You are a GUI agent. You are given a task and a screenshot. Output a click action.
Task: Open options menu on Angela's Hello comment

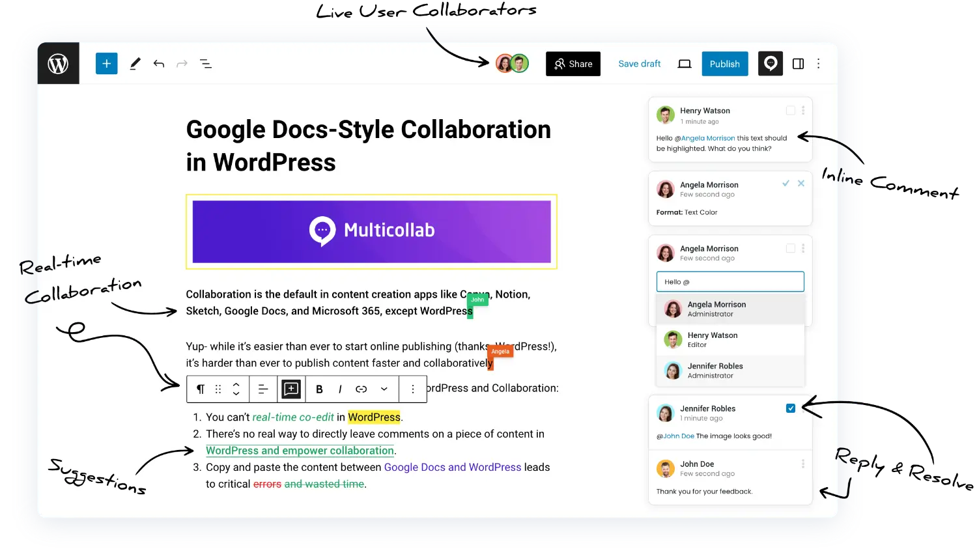click(803, 248)
